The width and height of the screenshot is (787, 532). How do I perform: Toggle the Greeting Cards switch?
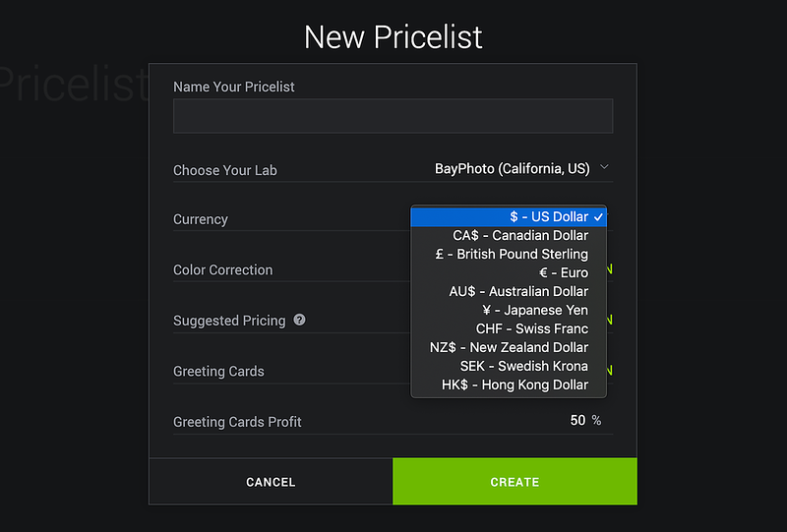609,371
